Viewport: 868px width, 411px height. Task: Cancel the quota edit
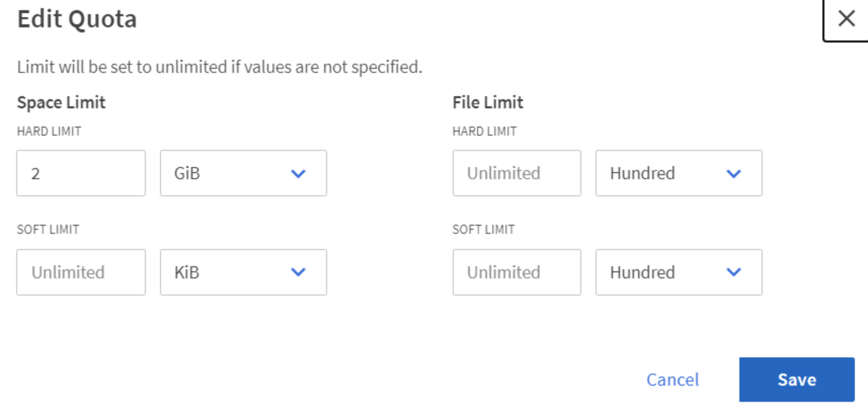(x=673, y=380)
